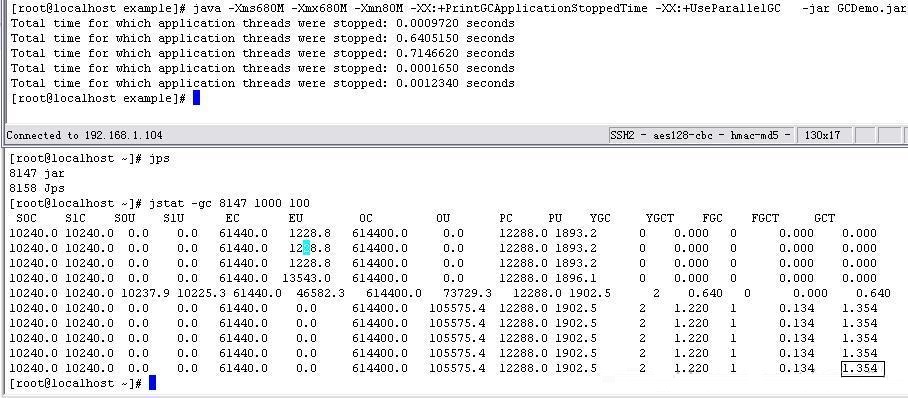Click the OC column header
The height and width of the screenshot is (398, 908).
(x=366, y=218)
